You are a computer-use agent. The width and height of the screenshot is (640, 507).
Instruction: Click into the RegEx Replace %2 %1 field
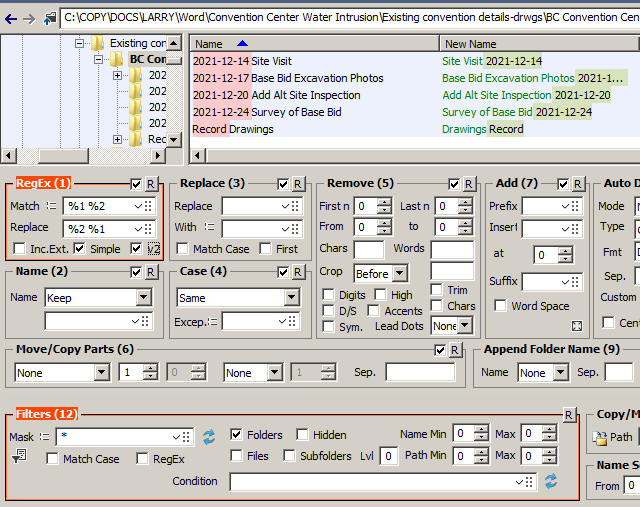coord(99,229)
